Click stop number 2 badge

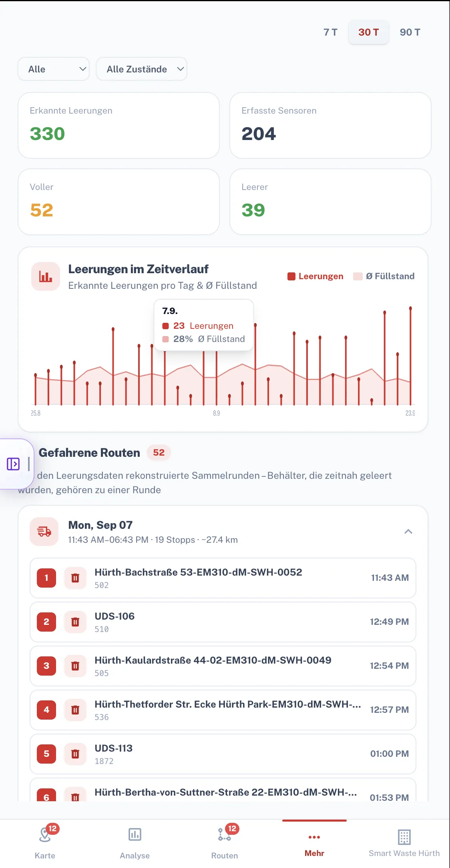[x=46, y=622]
